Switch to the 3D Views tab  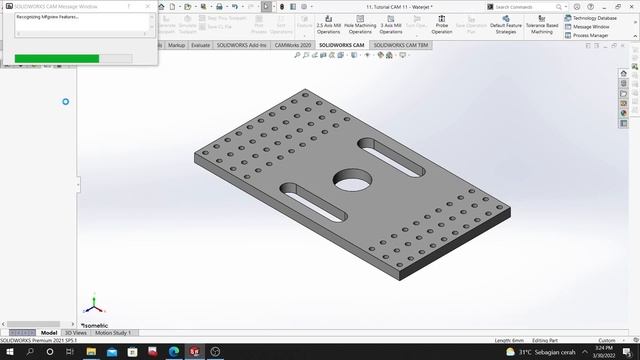tap(76, 333)
